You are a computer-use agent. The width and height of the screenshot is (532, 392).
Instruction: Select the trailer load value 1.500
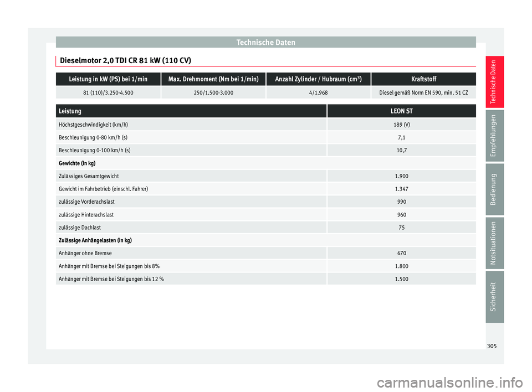(402, 279)
